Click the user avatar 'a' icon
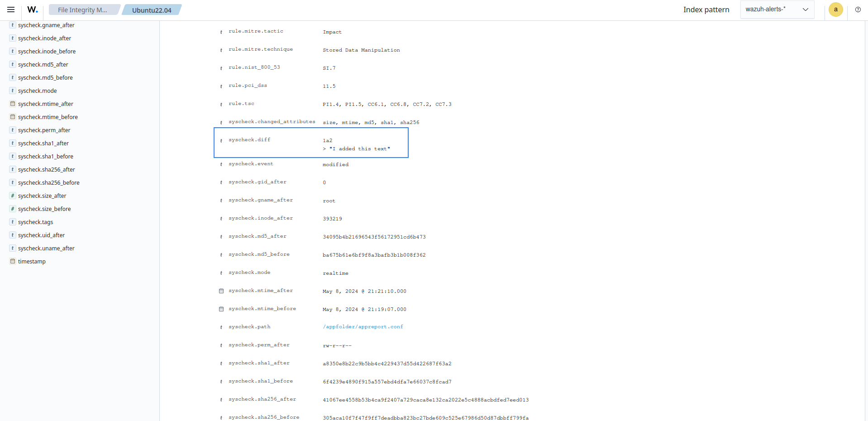Viewport: 868px width, 421px height. point(835,10)
